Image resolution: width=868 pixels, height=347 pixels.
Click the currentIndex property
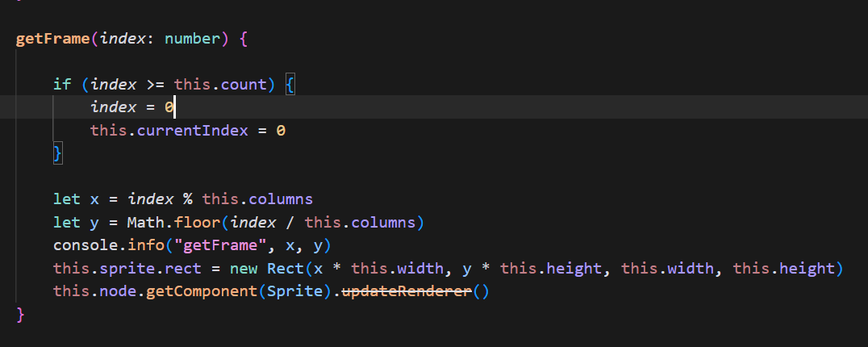click(191, 130)
